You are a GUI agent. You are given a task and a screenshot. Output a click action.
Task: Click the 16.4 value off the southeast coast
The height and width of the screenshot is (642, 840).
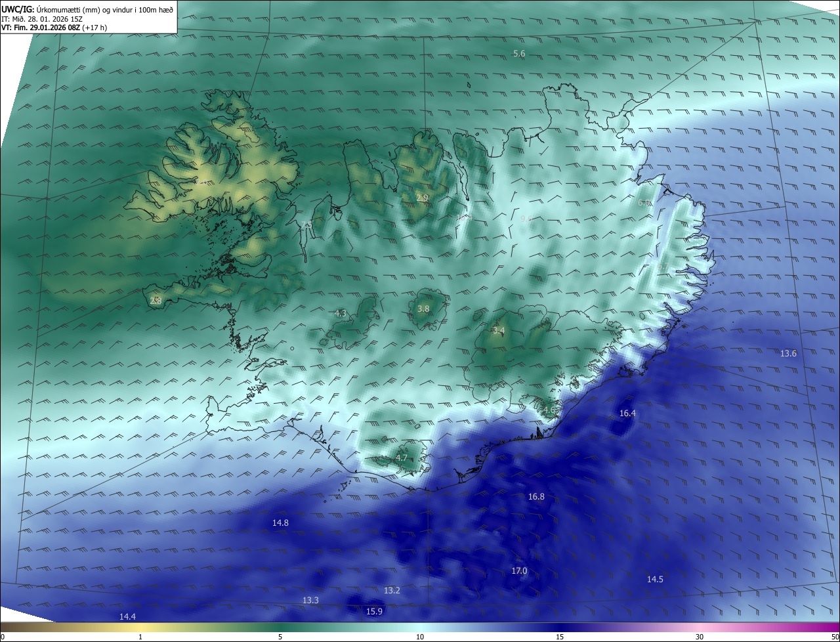627,414
